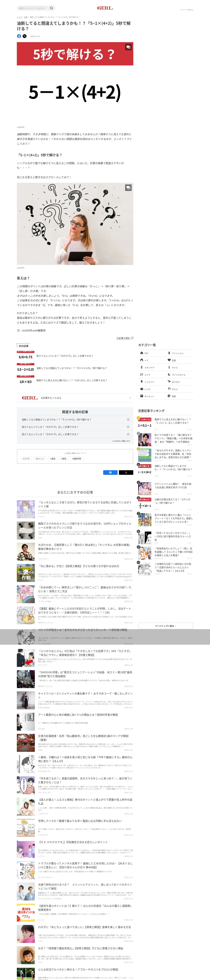This screenshot has width=210, height=980.
Task: Open recommended article 韓国でスマホのカメラレンズ周り
Action: (x=85, y=525)
